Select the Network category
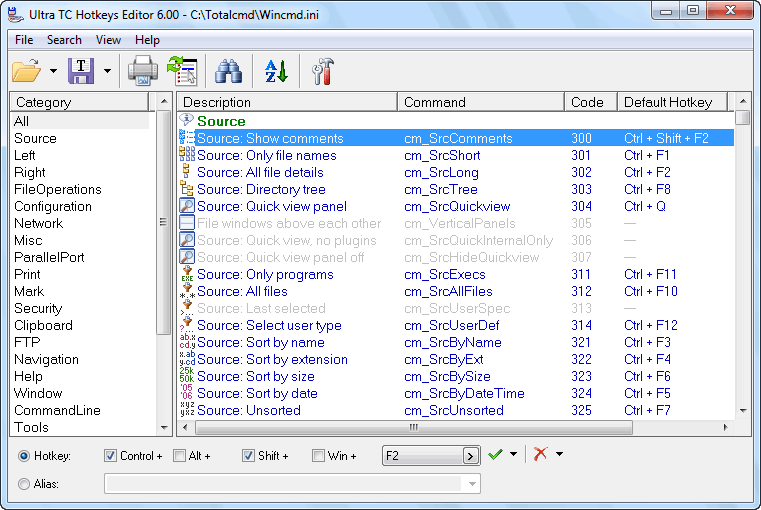761x510 pixels. 38,223
